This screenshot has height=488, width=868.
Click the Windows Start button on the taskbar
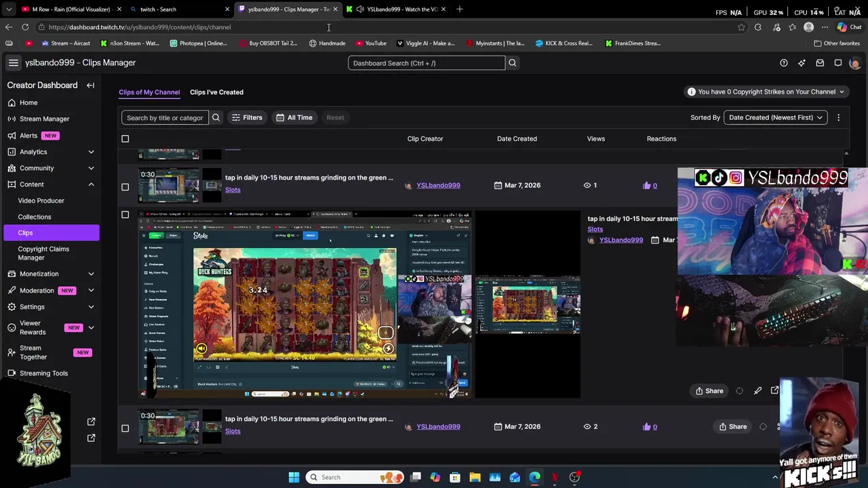294,477
